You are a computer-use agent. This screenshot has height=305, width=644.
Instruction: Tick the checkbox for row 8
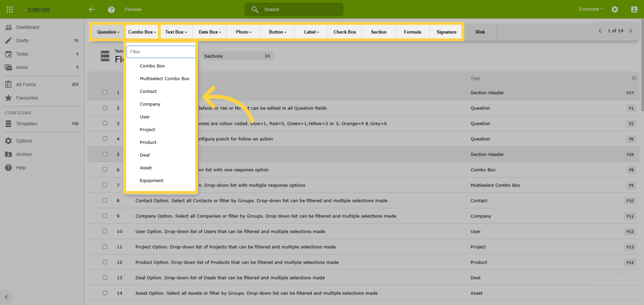point(105,200)
